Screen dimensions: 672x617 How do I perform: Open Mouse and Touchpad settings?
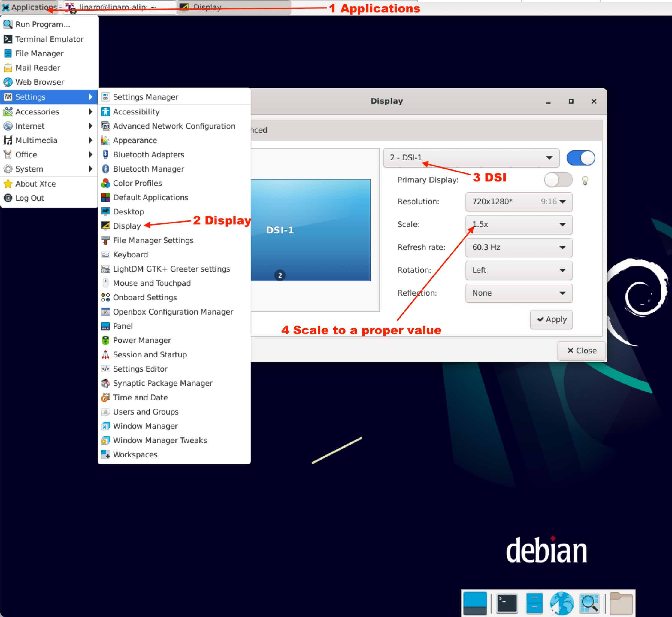(174, 283)
